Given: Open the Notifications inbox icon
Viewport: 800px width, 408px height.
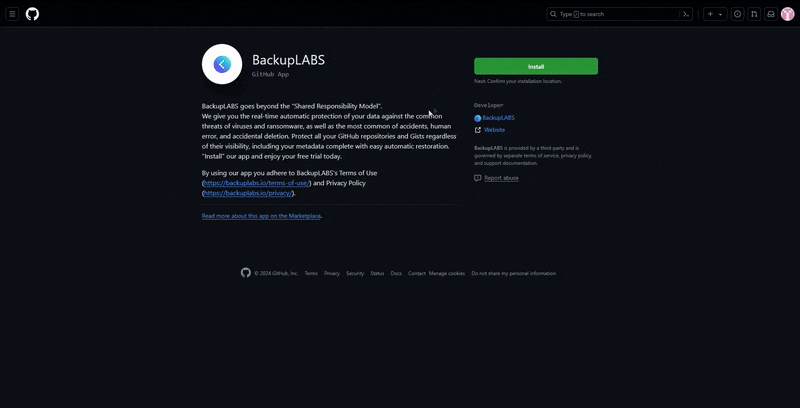Looking at the screenshot, I should 771,14.
